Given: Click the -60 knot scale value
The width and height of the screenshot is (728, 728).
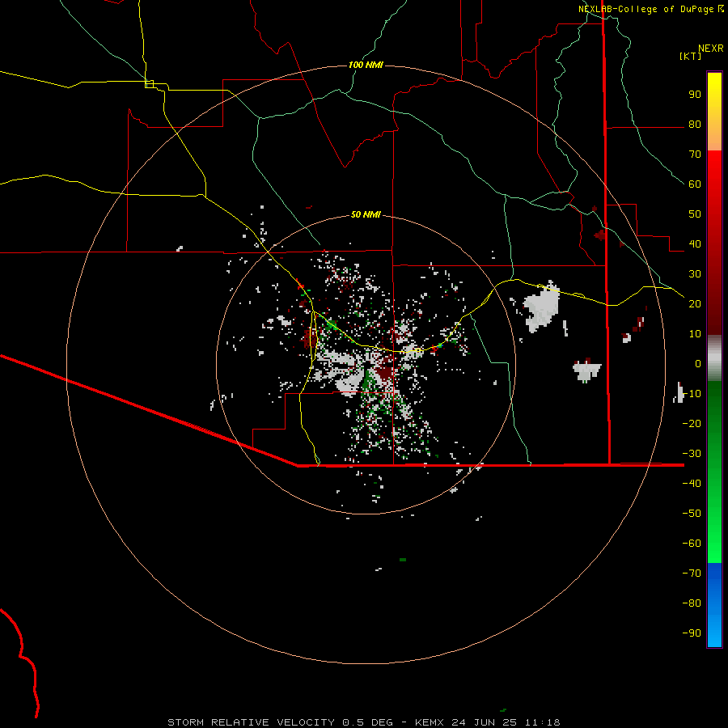Looking at the screenshot, I should [x=692, y=544].
